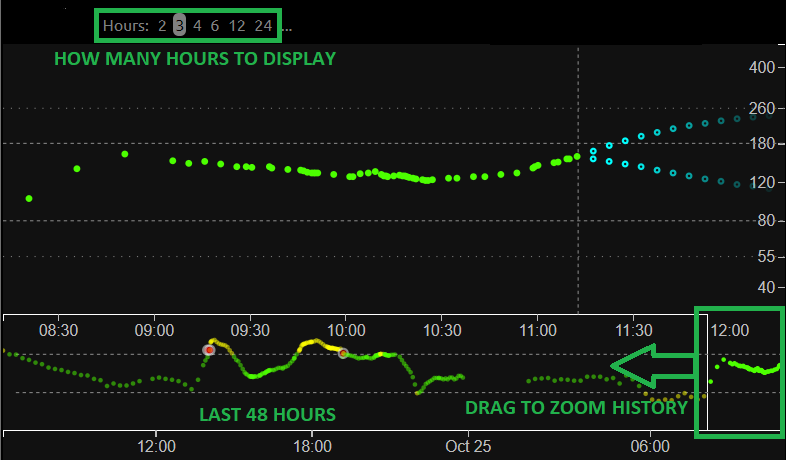Choose the 6 hours display option
The image size is (786, 460).
click(215, 26)
